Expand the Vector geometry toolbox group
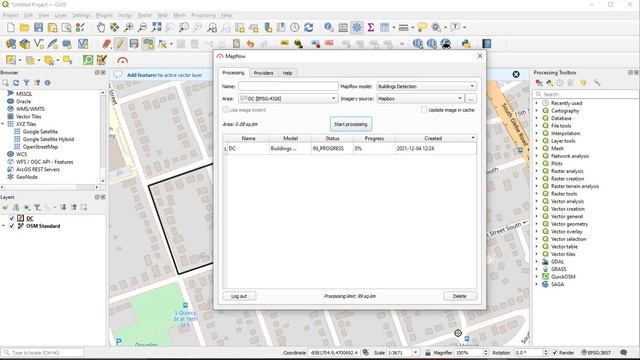The width and height of the screenshot is (640, 360). point(537,224)
